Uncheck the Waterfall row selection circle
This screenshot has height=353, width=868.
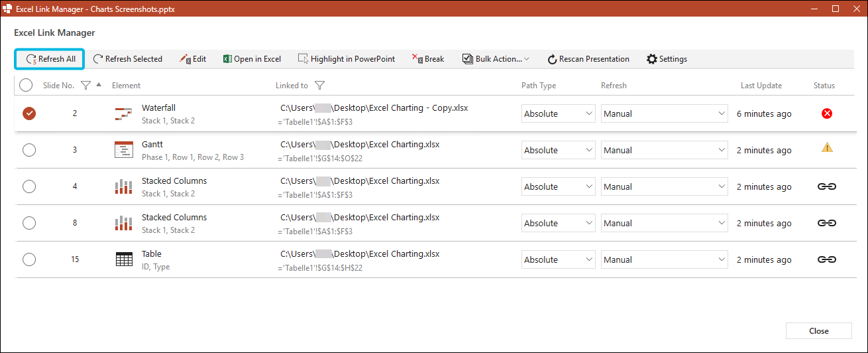coord(29,113)
